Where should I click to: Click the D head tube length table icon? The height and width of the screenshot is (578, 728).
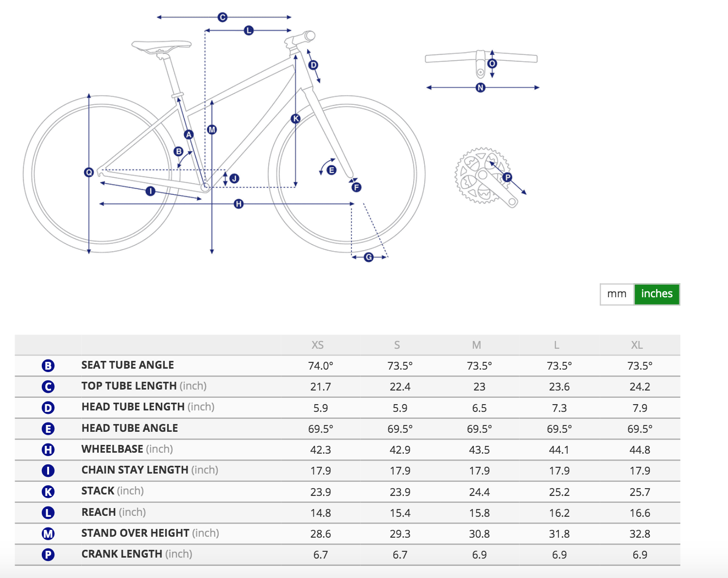coord(48,408)
